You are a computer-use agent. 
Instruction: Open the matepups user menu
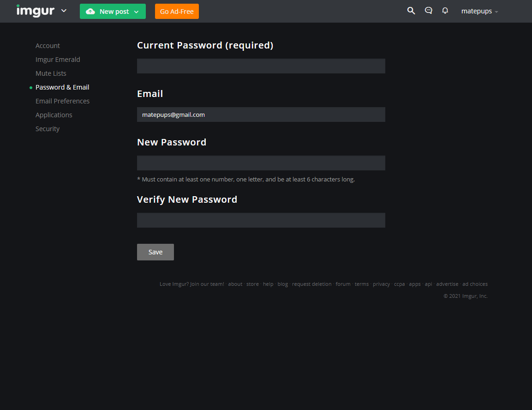click(x=479, y=11)
